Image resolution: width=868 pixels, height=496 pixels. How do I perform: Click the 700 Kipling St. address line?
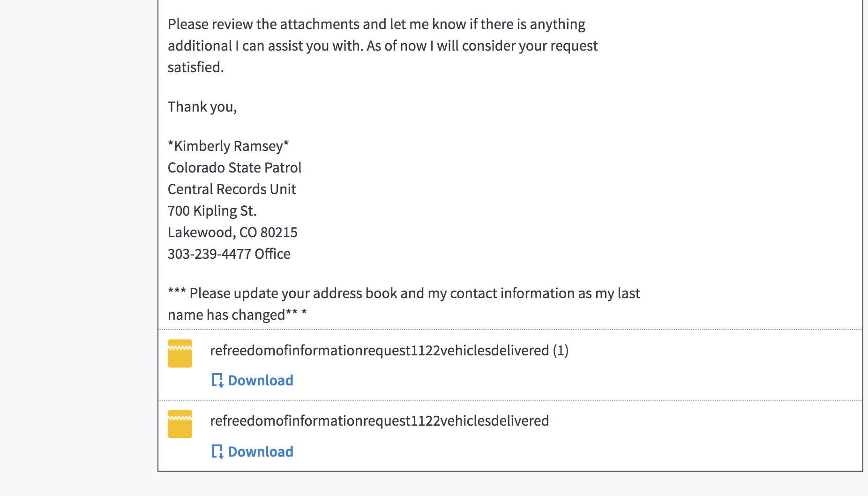point(212,211)
